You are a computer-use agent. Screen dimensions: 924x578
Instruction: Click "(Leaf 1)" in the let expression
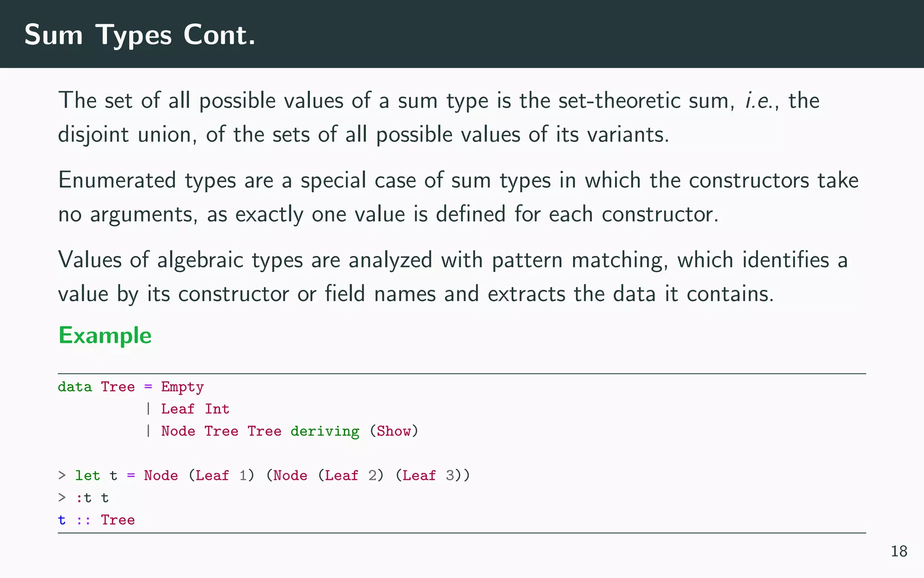tap(221, 475)
